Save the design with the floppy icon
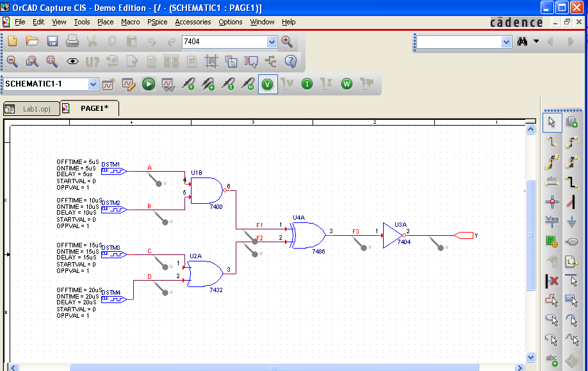 coord(53,41)
